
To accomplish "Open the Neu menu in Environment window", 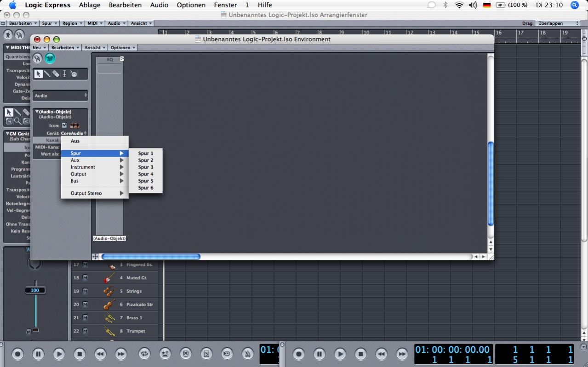I will 40,48.
